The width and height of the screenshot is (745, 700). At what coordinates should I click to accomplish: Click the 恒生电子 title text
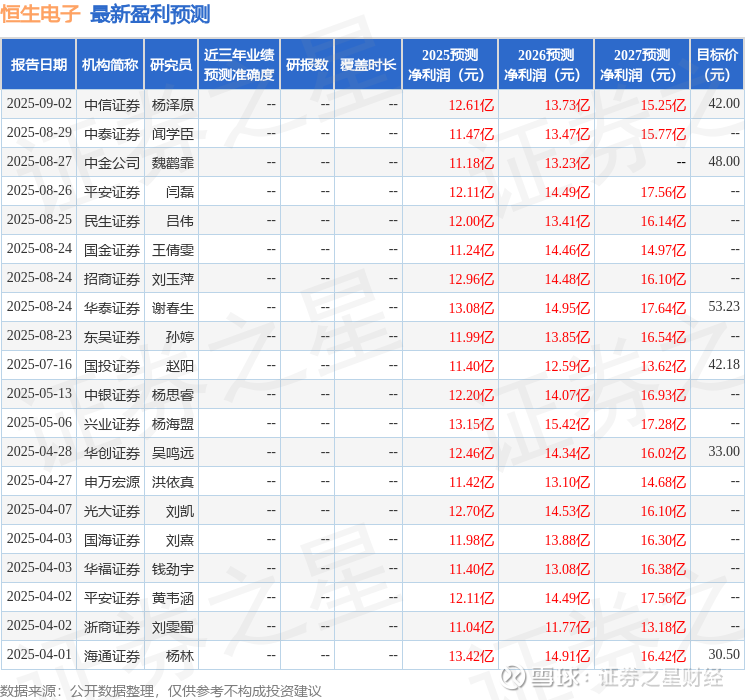pyautogui.click(x=40, y=13)
